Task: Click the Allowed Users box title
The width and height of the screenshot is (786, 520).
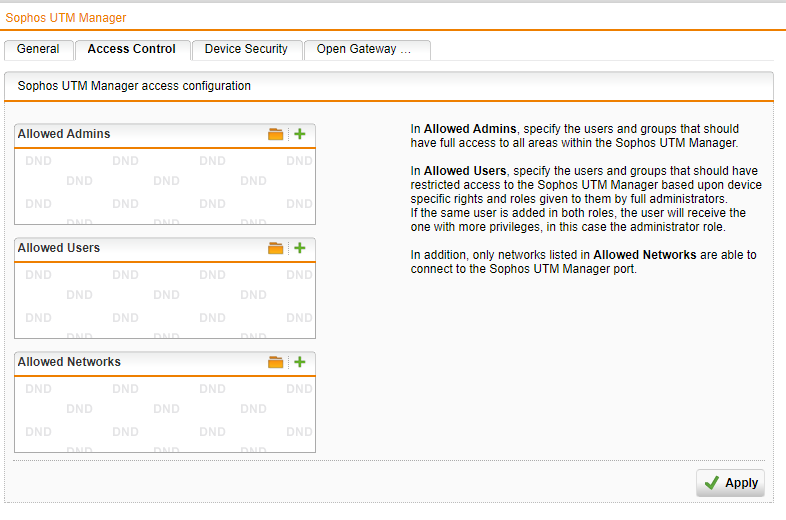Action: click(59, 248)
